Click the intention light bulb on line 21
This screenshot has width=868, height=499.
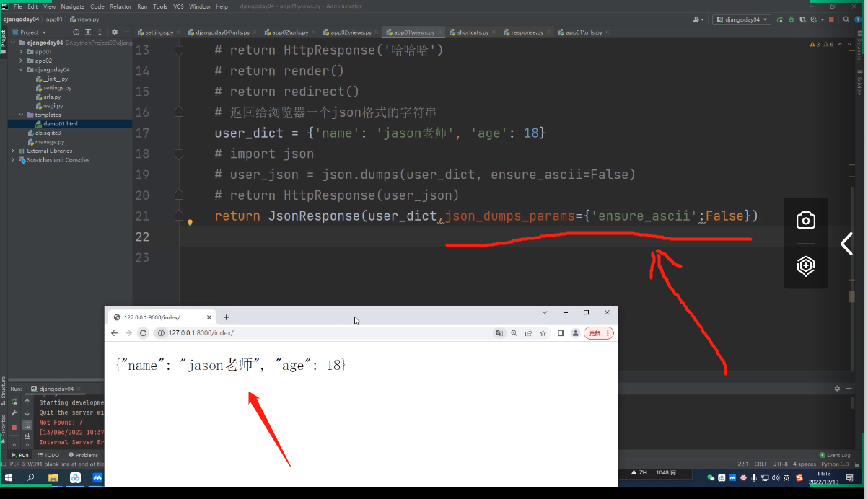click(190, 223)
